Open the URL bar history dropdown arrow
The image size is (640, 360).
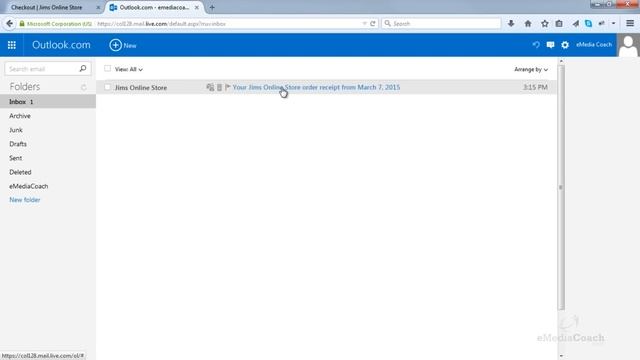coord(364,24)
